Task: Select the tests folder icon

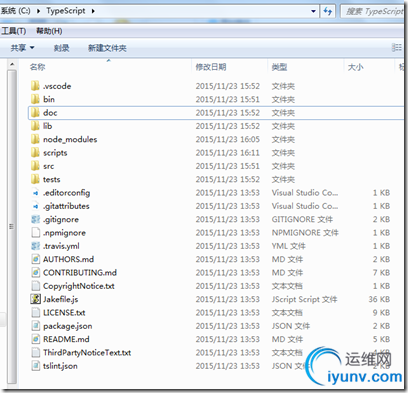Action: [35, 179]
